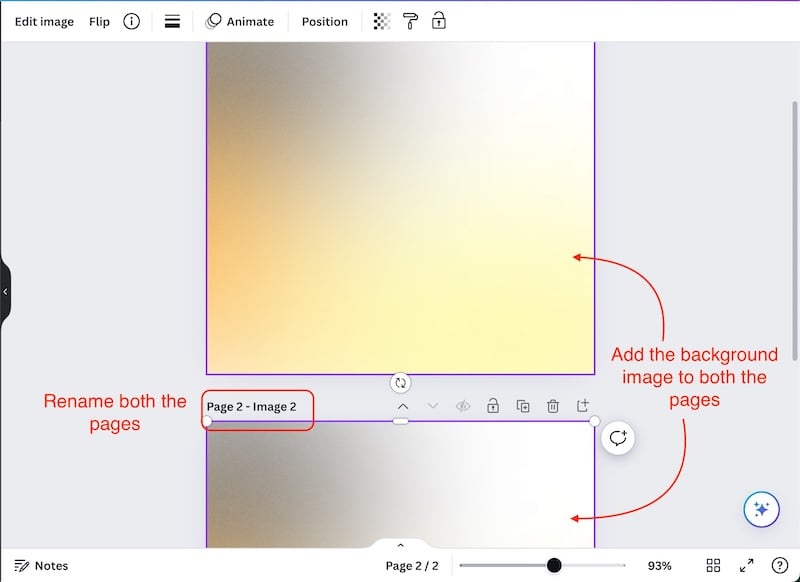Add a new page with the plus icon
800x582 pixels.
tap(583, 406)
